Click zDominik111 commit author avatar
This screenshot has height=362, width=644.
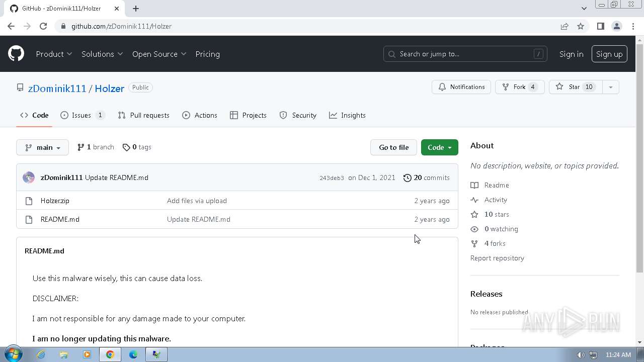pos(29,177)
